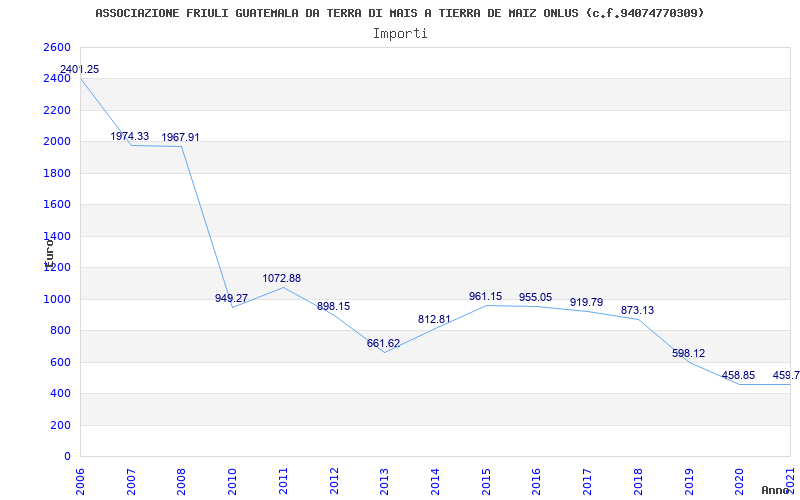Click the 'Importi' subtitle
The height and width of the screenshot is (500, 800).
(400, 34)
